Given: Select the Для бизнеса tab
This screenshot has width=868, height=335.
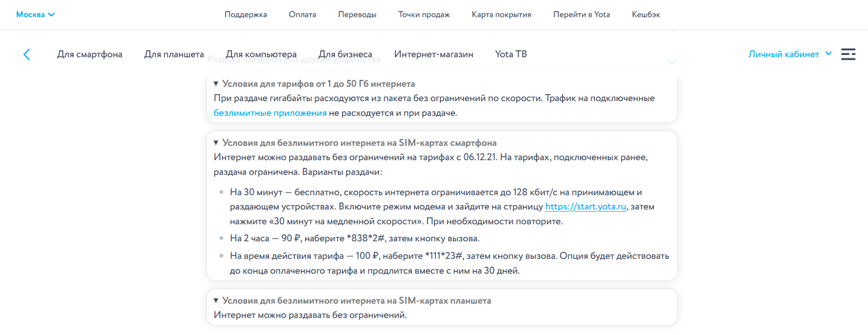Looking at the screenshot, I should (345, 54).
